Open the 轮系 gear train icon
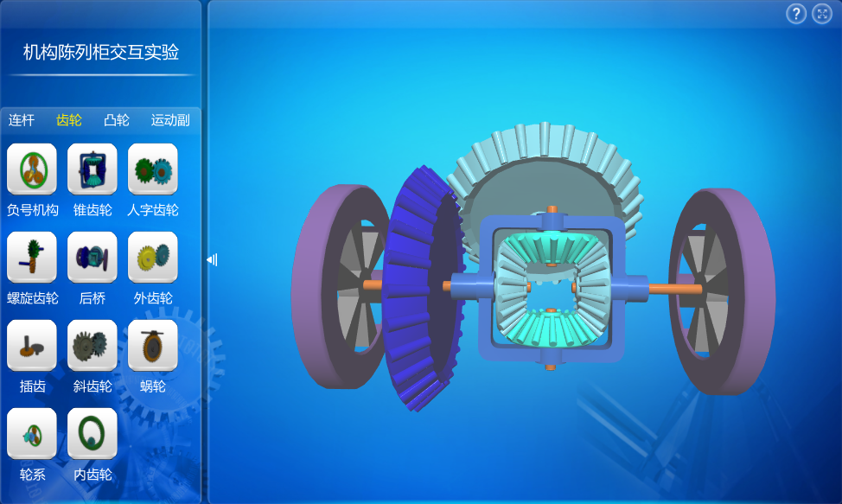Image resolution: width=842 pixels, height=504 pixels. click(32, 434)
